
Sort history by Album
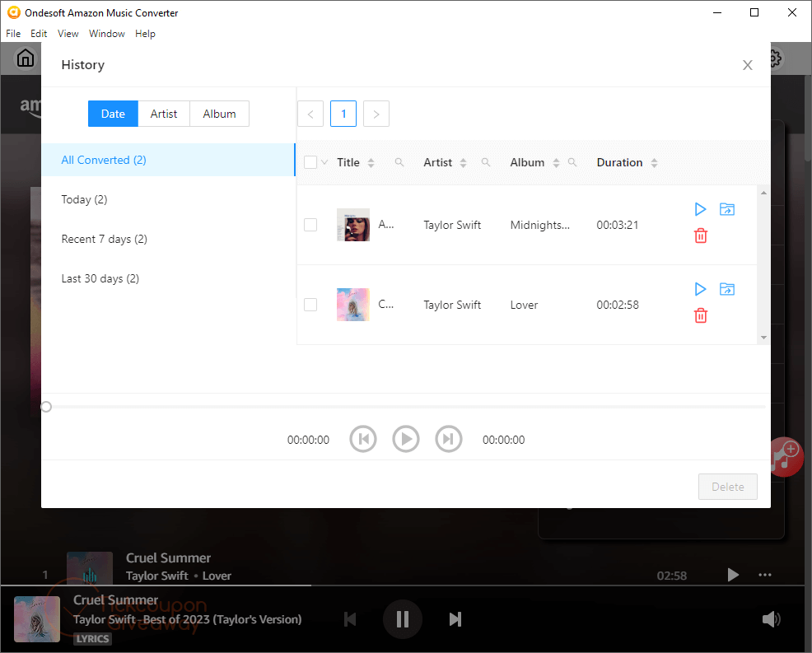[x=556, y=162]
